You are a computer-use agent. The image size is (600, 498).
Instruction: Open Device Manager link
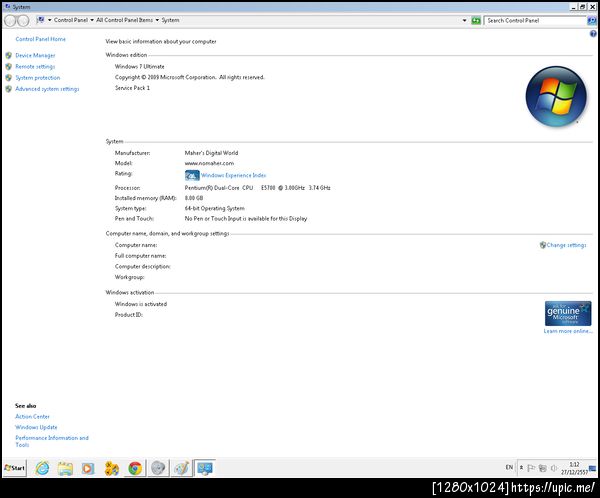pyautogui.click(x=35, y=56)
